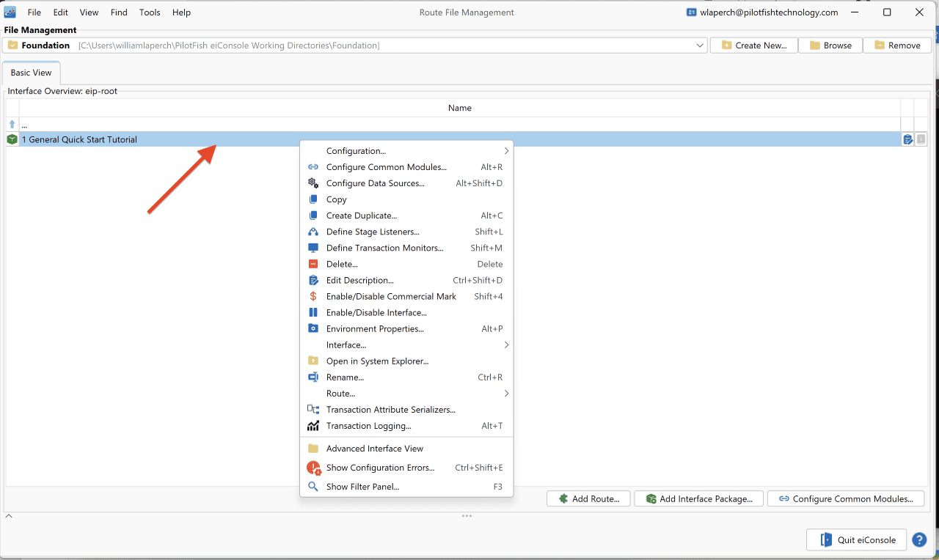Click the Create New button
This screenshot has height=560, width=939.
pyautogui.click(x=754, y=45)
